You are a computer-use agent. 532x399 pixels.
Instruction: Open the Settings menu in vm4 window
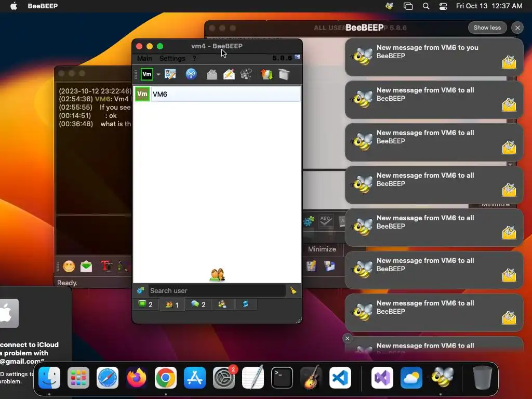click(172, 58)
